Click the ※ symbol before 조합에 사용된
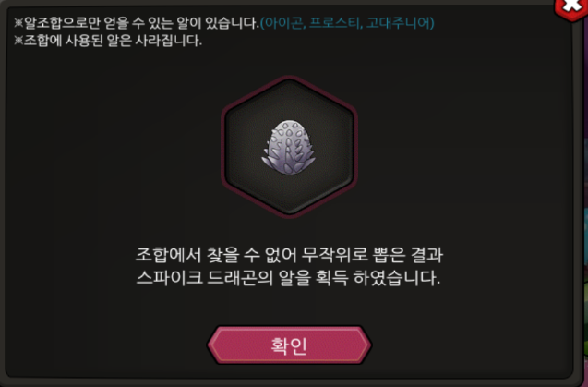Viewport: 588px width, 387px height. (18, 40)
